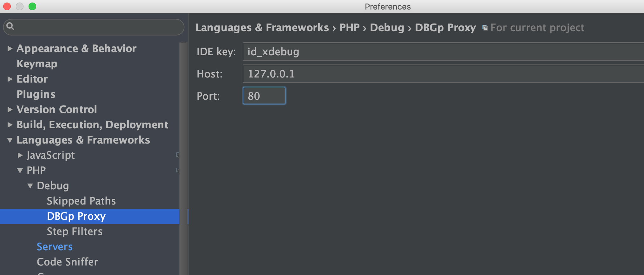
Task: Click the search magnifier icon
Action: click(10, 26)
